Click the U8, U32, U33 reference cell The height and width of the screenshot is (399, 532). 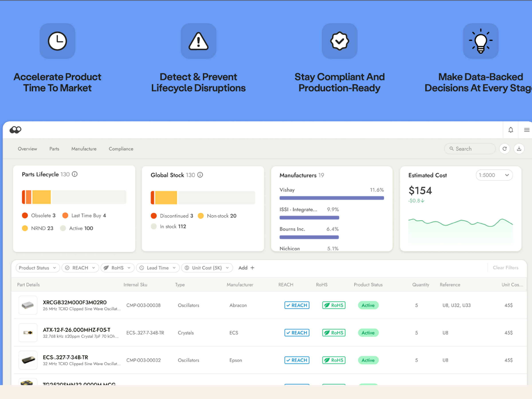pos(456,305)
